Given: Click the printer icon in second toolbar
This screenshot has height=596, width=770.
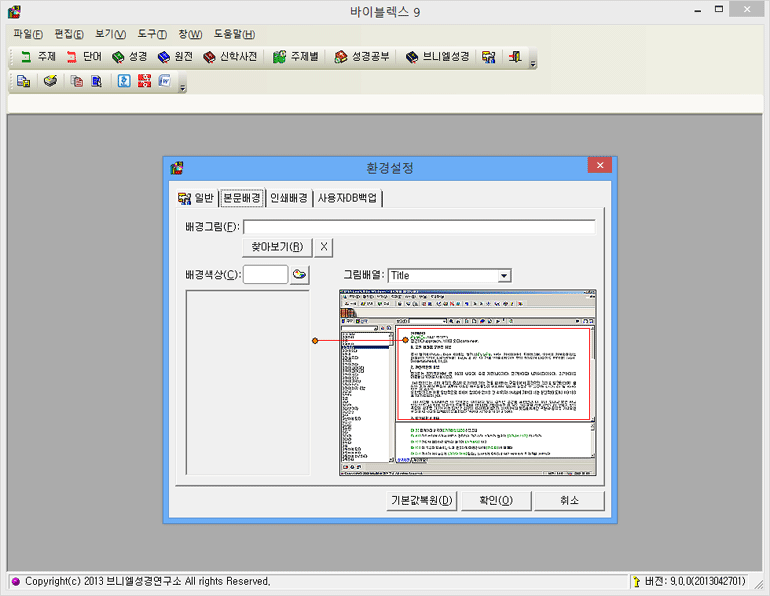Looking at the screenshot, I should pyautogui.click(x=50, y=81).
